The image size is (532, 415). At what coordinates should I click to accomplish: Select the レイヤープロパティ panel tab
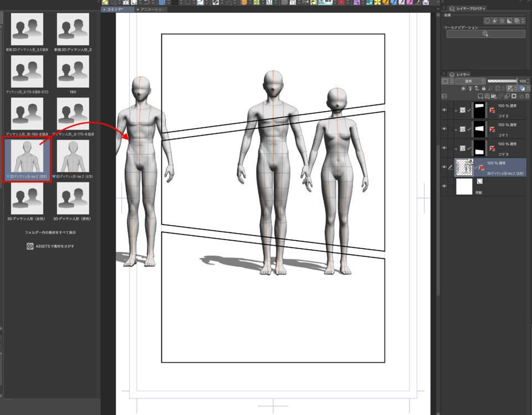[x=468, y=8]
